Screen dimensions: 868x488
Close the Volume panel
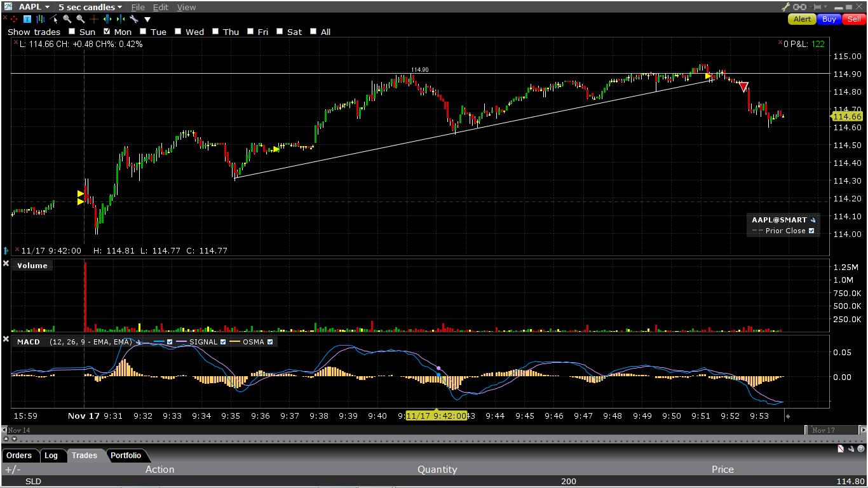(x=6, y=263)
